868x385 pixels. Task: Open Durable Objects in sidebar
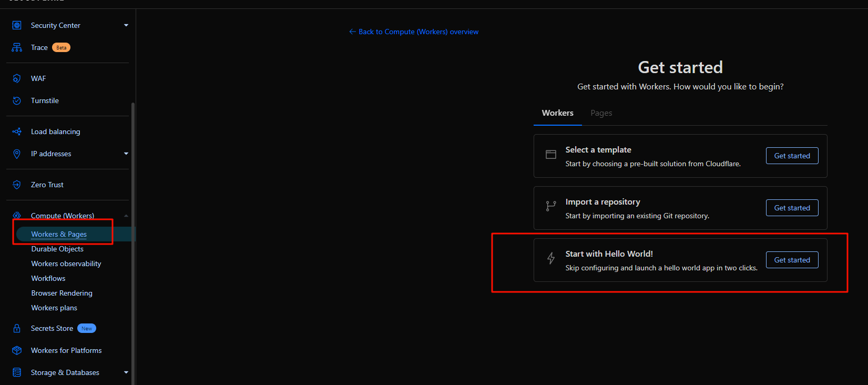[57, 249]
